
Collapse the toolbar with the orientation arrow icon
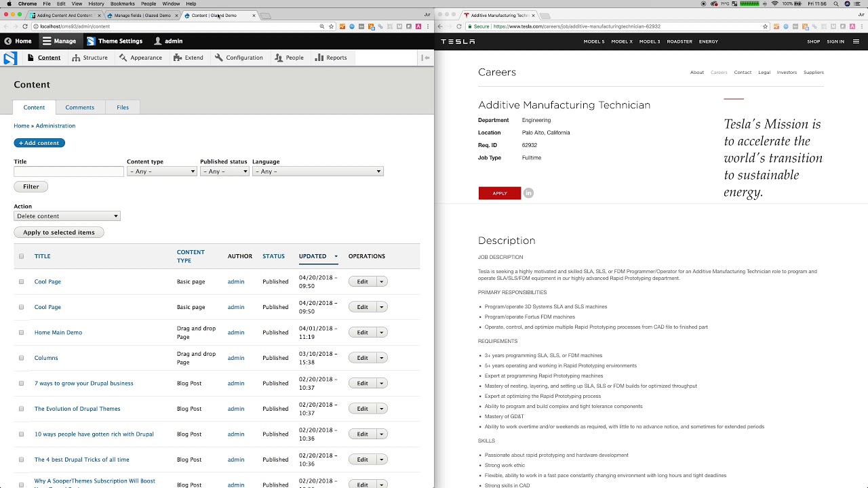point(425,58)
